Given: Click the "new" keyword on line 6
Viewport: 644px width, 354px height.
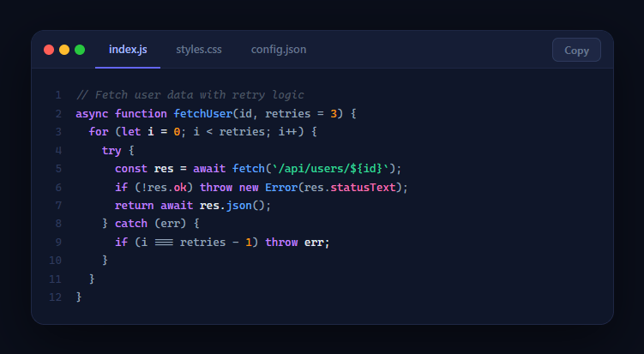Looking at the screenshot, I should [x=249, y=188].
